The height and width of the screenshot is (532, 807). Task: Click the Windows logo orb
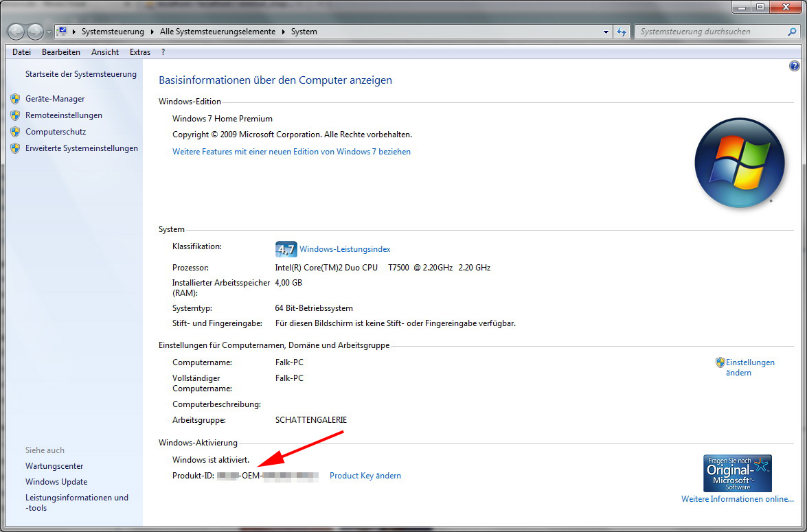point(740,163)
